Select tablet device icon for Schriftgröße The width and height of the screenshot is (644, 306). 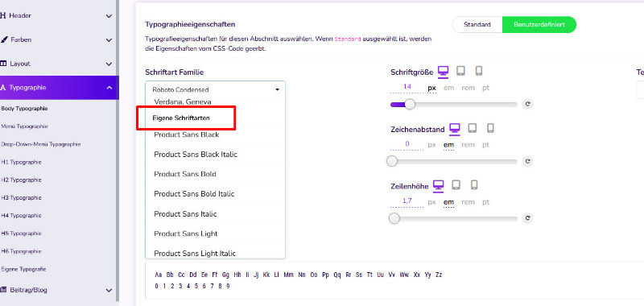(460, 72)
